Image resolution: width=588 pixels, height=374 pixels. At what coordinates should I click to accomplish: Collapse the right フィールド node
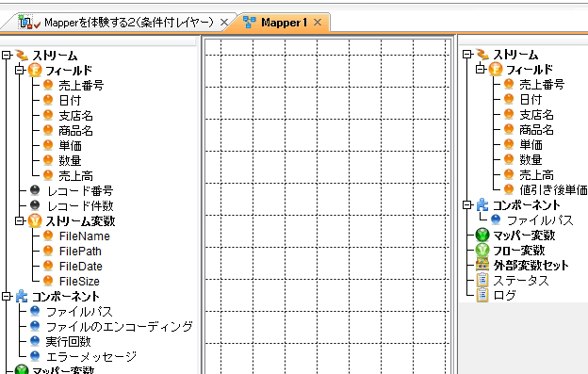click(x=481, y=69)
